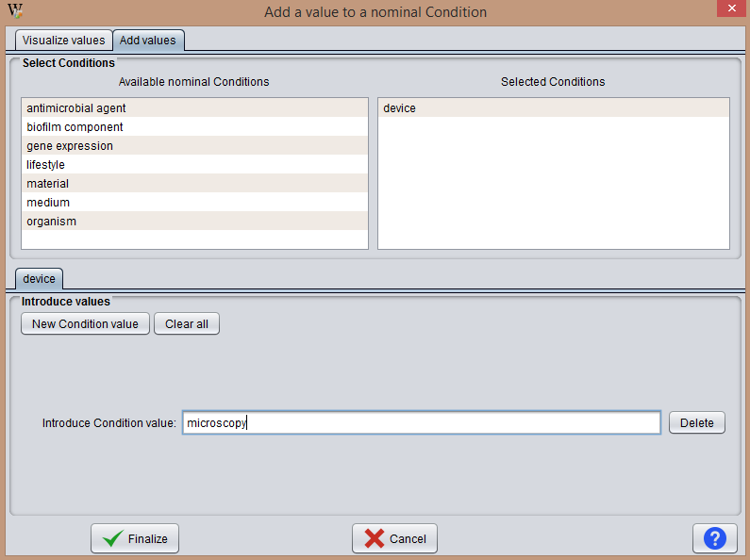Switch to the Visualize values tab

(x=63, y=41)
